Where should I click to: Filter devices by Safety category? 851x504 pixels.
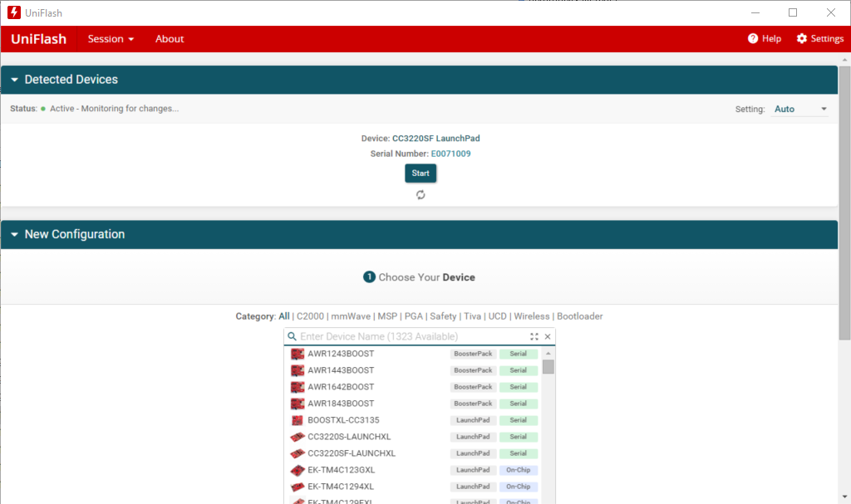click(x=443, y=316)
